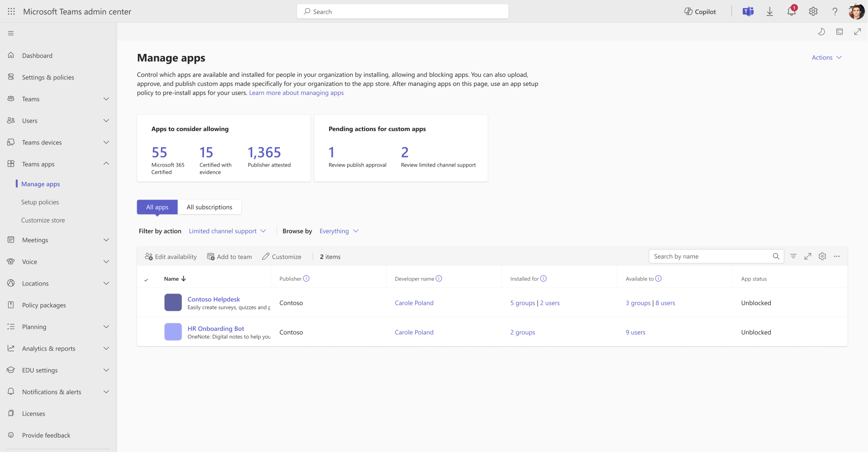Open the Cloud Shell panel icon
This screenshot has width=868, height=452.
pos(839,32)
